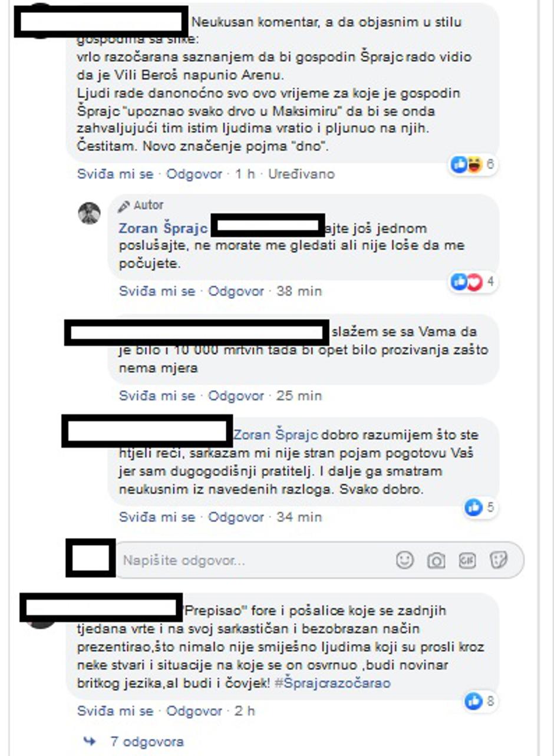
Task: Reply to the 25 min comment
Action: pyautogui.click(x=236, y=395)
